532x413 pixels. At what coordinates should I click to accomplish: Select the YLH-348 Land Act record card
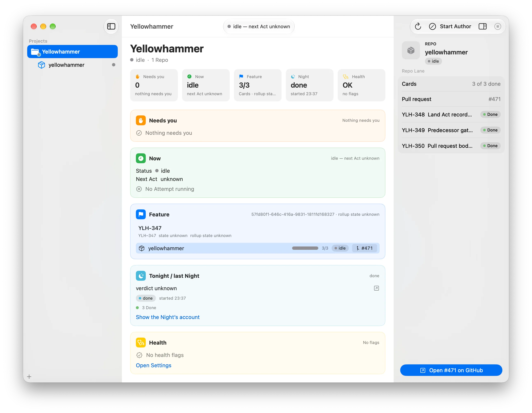coord(451,114)
